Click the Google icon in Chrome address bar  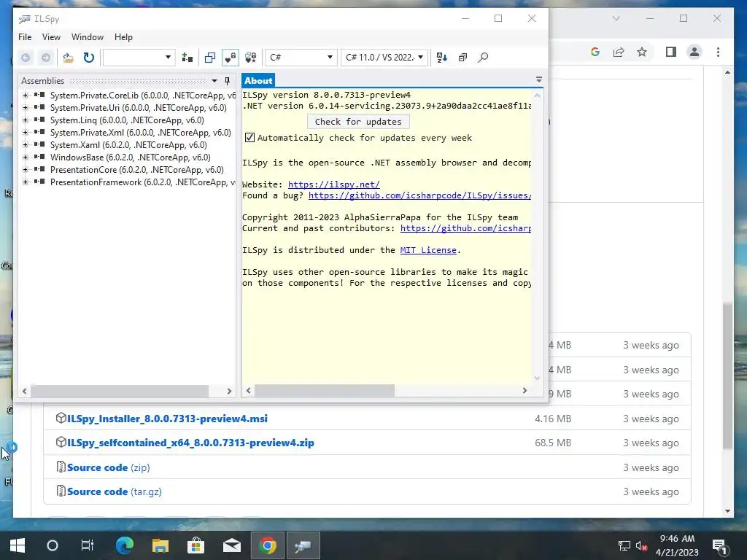click(x=595, y=52)
